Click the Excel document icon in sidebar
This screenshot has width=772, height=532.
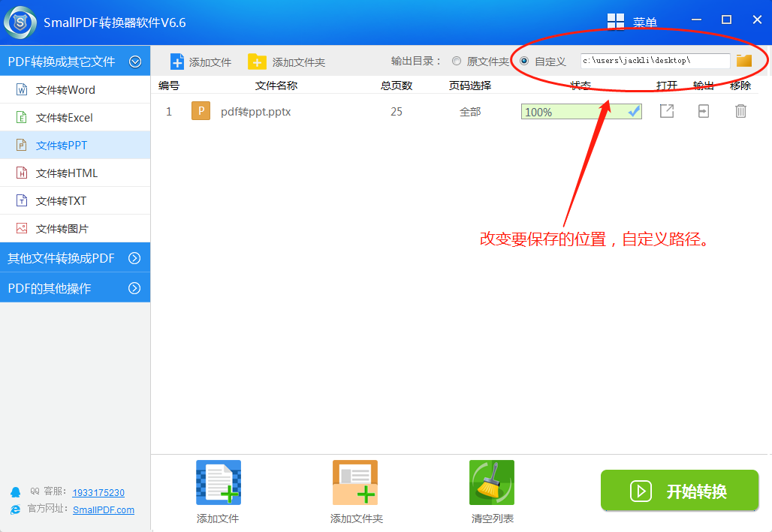pyautogui.click(x=22, y=117)
